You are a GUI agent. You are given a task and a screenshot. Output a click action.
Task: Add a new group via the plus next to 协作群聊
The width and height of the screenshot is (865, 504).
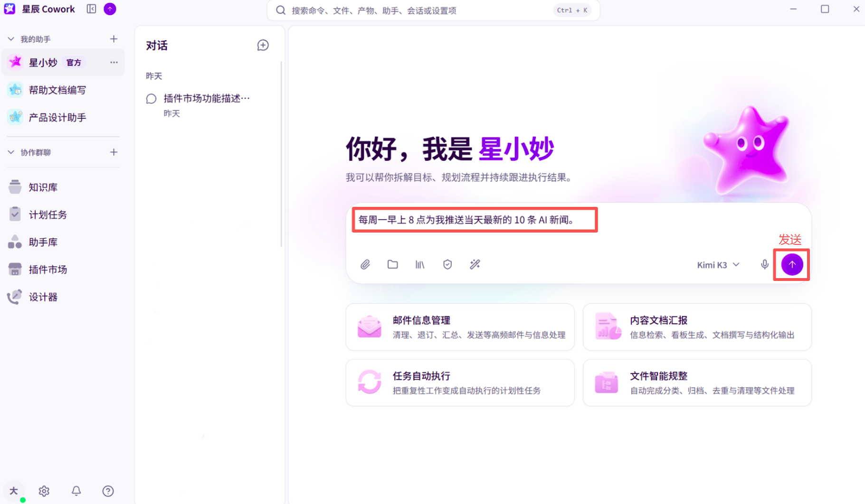[114, 152]
